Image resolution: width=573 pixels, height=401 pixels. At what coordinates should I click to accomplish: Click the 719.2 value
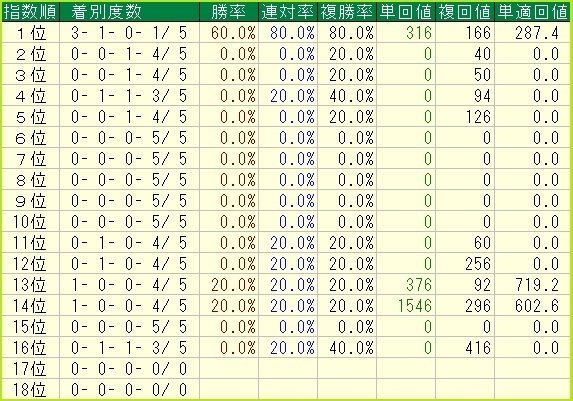click(537, 285)
